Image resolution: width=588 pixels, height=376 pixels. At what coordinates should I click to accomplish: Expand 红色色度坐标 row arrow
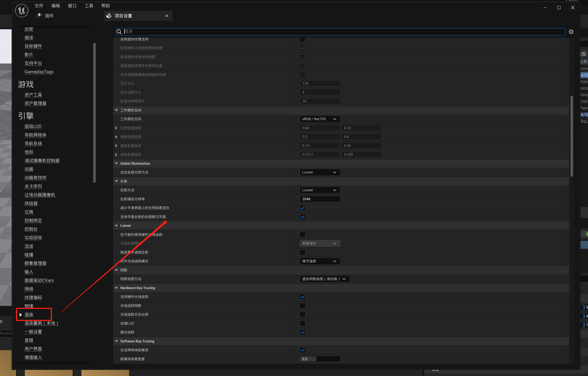[116, 128]
